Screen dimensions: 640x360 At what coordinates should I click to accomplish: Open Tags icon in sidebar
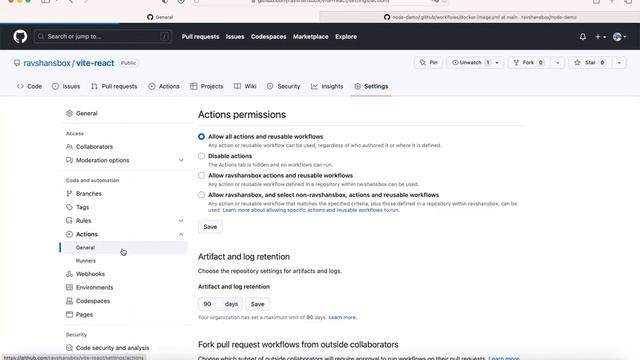[69, 207]
